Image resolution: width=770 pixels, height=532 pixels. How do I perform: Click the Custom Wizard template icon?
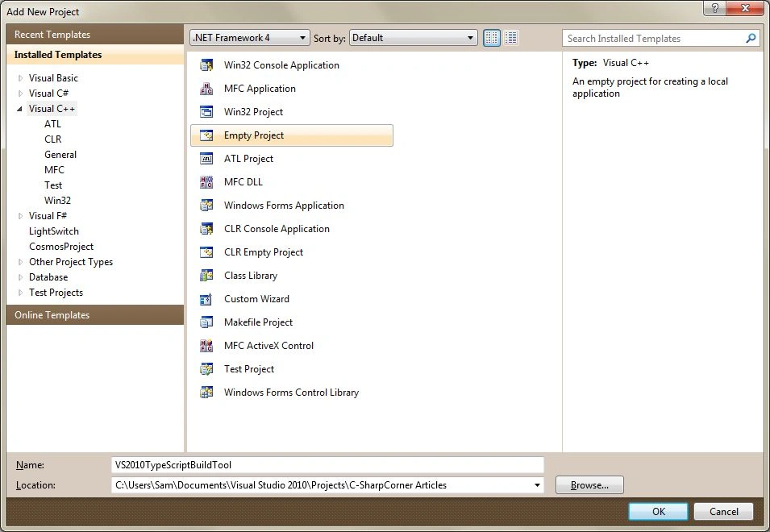point(206,299)
